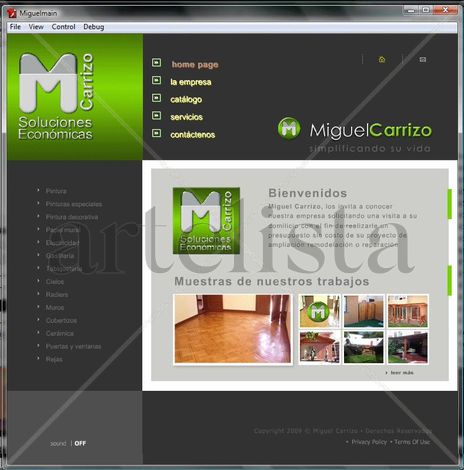
Task: Open the contáctenos page
Action: point(193,135)
